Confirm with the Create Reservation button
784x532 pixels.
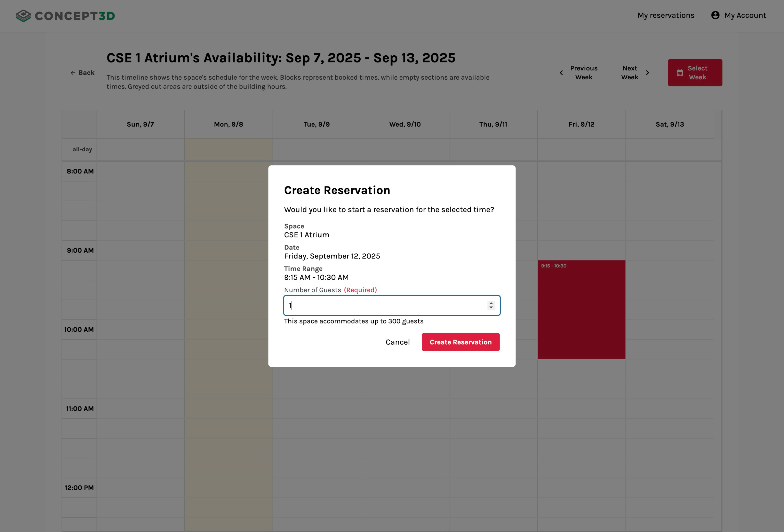[460, 342]
